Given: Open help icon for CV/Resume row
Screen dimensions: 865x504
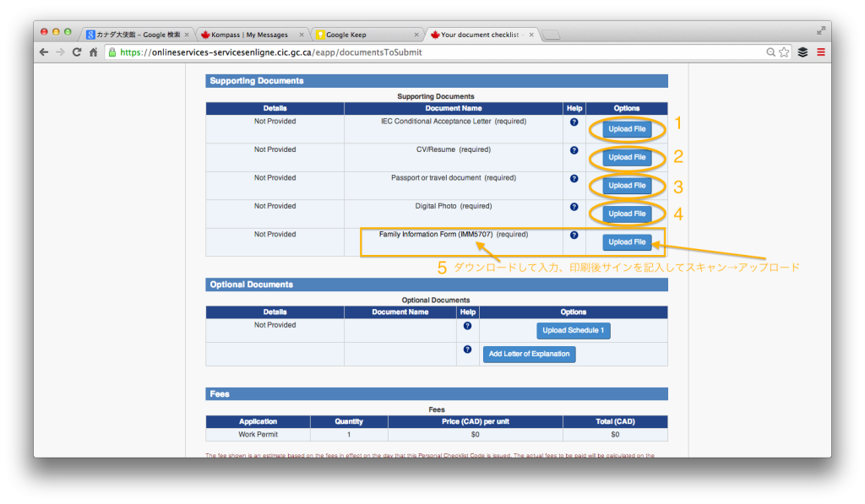Looking at the screenshot, I should 574,150.
